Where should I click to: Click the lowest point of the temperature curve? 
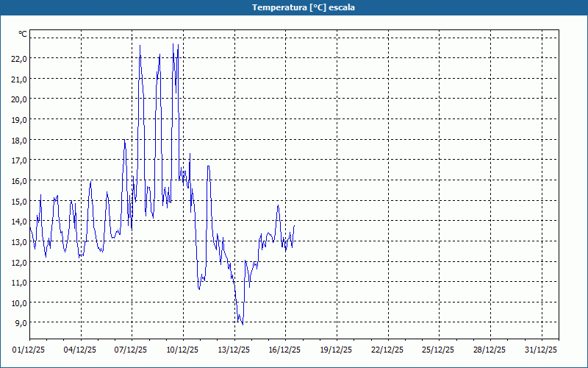(x=243, y=324)
